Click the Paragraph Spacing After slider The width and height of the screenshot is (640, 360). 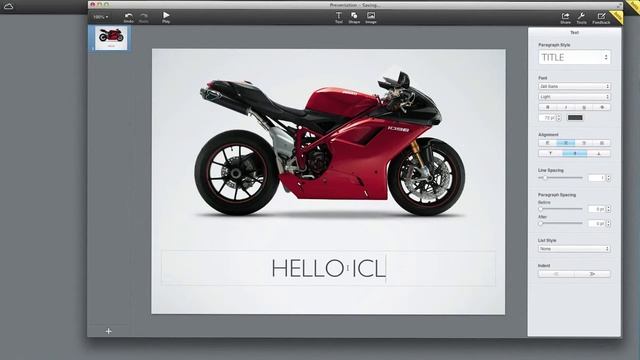[561, 224]
